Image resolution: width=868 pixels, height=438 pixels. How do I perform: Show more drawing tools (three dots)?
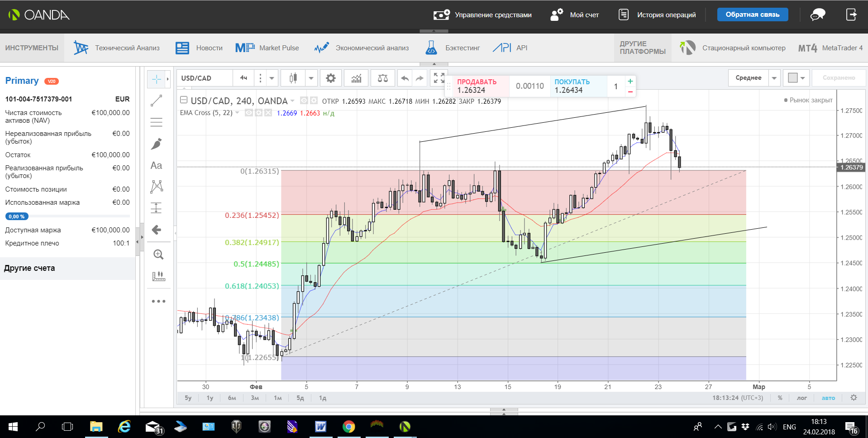pos(158,301)
